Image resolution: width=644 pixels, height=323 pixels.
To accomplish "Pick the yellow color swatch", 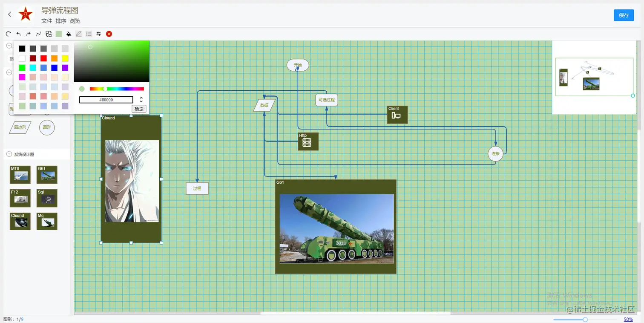I will (x=65, y=58).
